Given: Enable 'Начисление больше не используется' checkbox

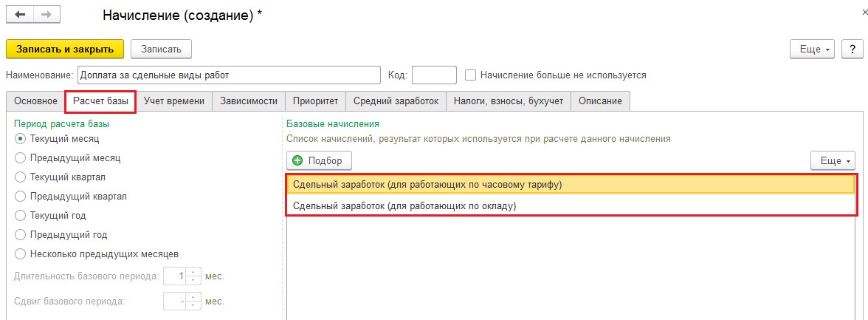Looking at the screenshot, I should [471, 75].
